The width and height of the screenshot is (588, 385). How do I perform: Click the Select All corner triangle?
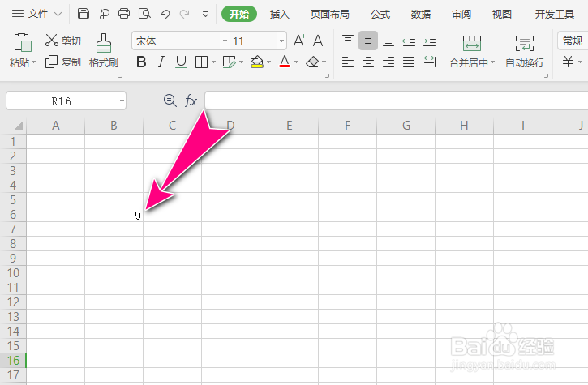pyautogui.click(x=18, y=126)
